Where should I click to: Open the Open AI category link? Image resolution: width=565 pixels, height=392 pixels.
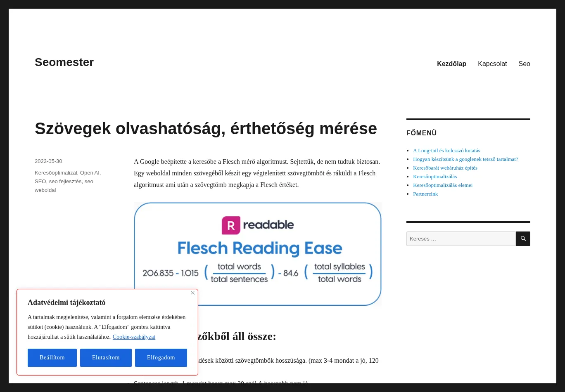point(90,173)
